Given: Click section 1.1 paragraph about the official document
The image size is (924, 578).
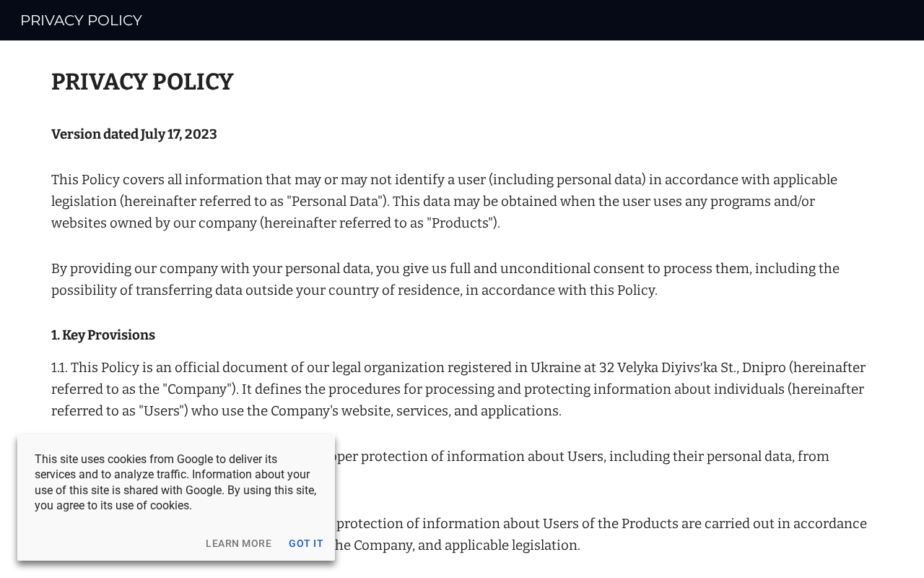Looking at the screenshot, I should tap(458, 389).
